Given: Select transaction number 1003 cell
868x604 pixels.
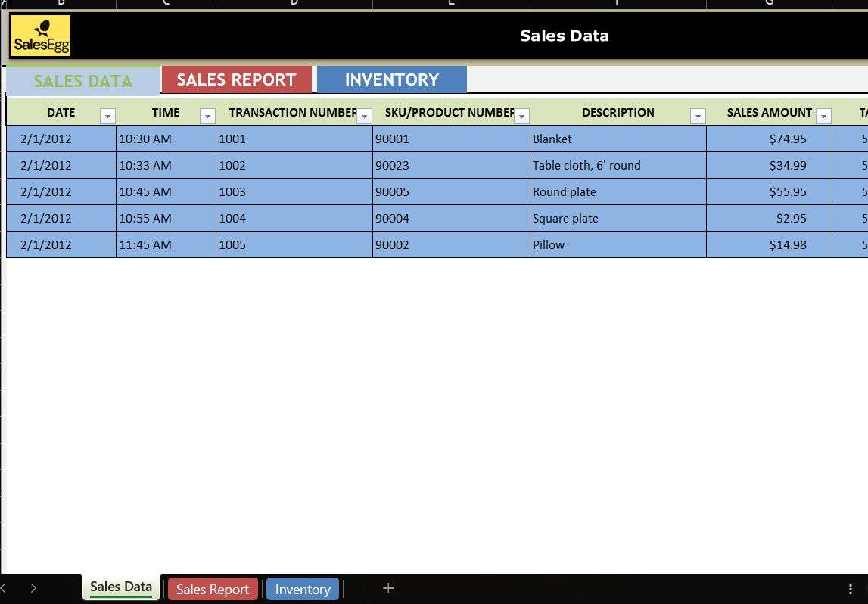Looking at the screenshot, I should (x=294, y=191).
